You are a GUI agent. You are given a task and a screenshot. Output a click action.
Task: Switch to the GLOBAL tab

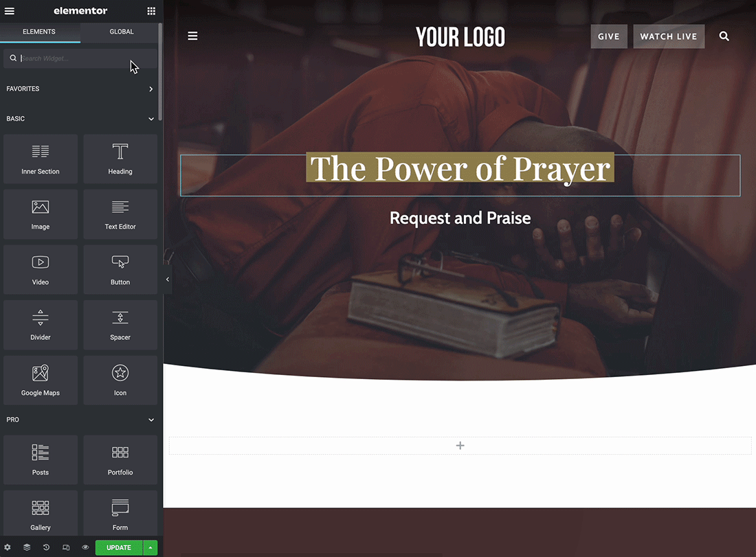click(121, 32)
